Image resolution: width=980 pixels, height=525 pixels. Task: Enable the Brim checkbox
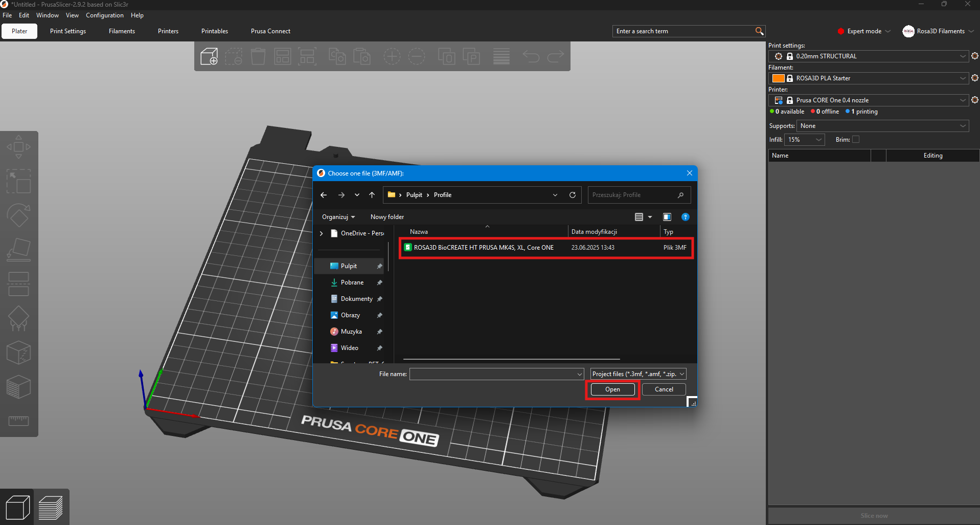click(x=856, y=140)
